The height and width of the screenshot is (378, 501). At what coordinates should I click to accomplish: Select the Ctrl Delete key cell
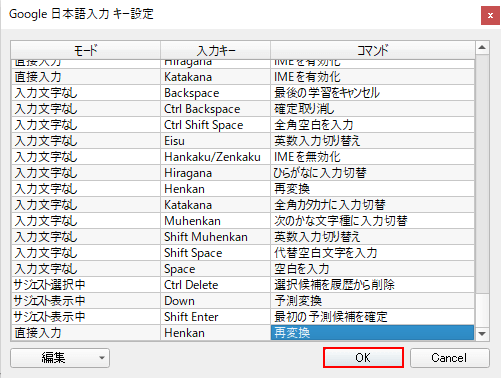(216, 285)
